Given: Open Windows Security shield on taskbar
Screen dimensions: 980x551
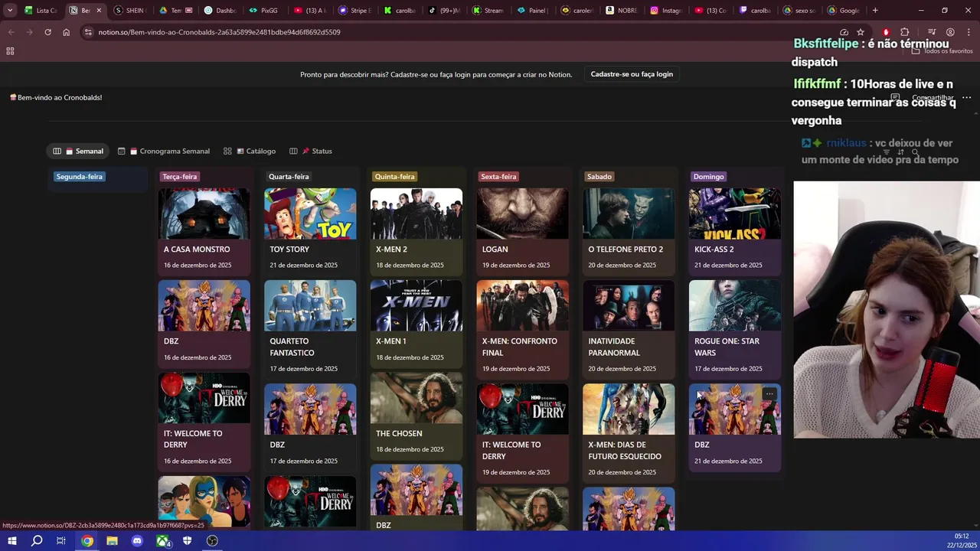Looking at the screenshot, I should (x=188, y=541).
